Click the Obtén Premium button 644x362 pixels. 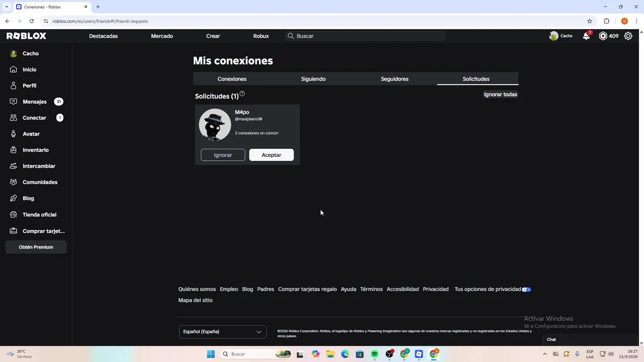[x=36, y=247]
